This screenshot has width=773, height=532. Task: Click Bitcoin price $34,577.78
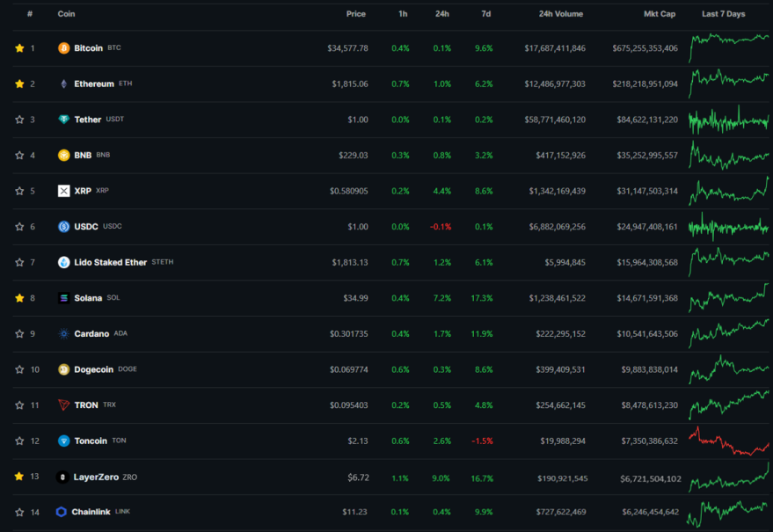click(347, 47)
